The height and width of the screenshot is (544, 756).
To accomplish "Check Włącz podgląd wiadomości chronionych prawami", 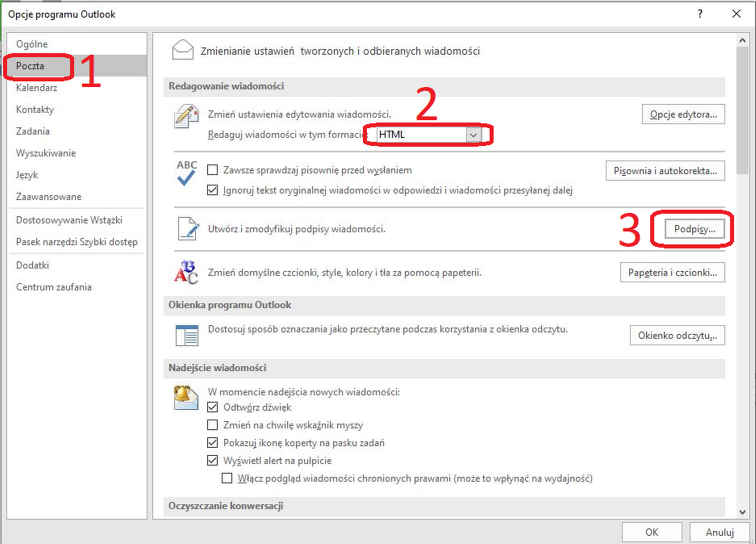I will [x=227, y=478].
